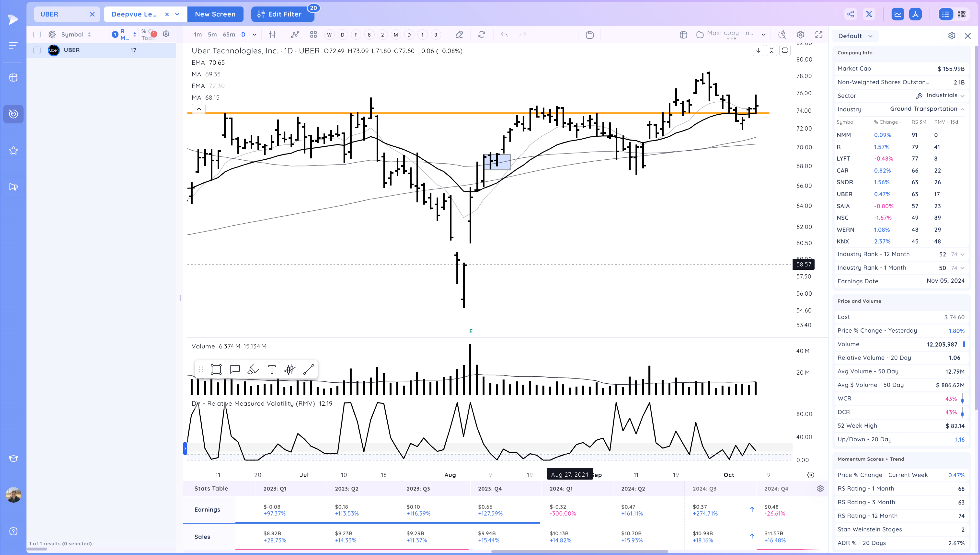Expand the Sector Industrials dropdown

962,96
